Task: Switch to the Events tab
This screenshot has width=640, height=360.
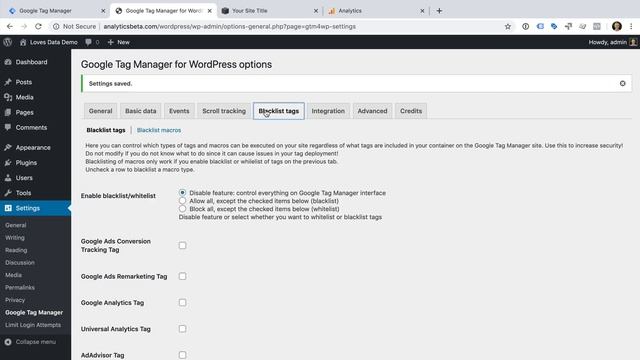Action: tap(179, 111)
